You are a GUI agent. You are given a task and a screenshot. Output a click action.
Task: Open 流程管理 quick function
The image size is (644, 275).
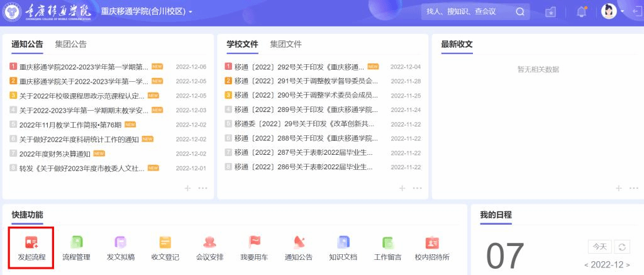(x=76, y=243)
